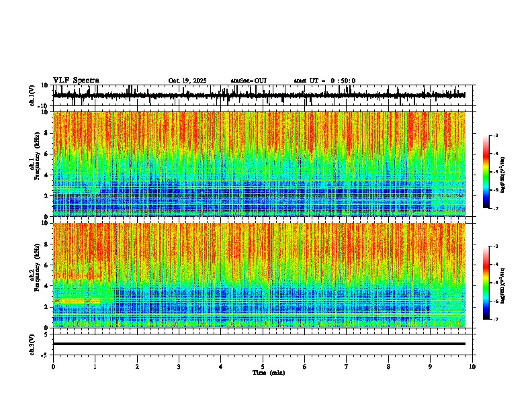The height and width of the screenshot is (411, 532).
Task: Click the "Time (min)" axis label
Action: coord(269,373)
